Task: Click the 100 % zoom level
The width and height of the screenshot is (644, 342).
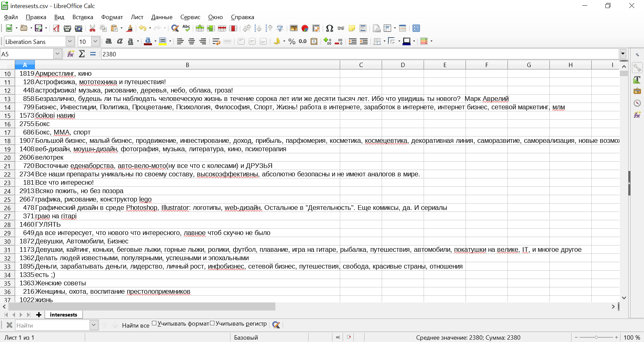Action: pos(632,338)
